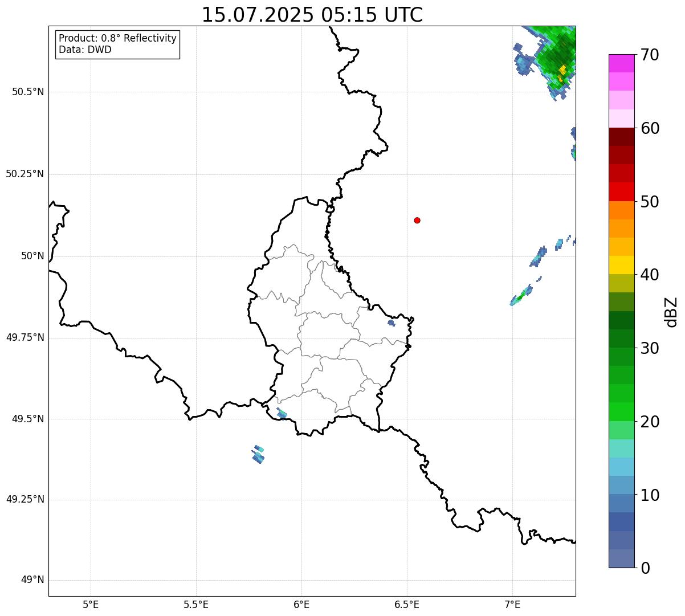Click the blue radar echo near 7.1°E 50°N
This screenshot has width=685, height=616.
pos(539,257)
